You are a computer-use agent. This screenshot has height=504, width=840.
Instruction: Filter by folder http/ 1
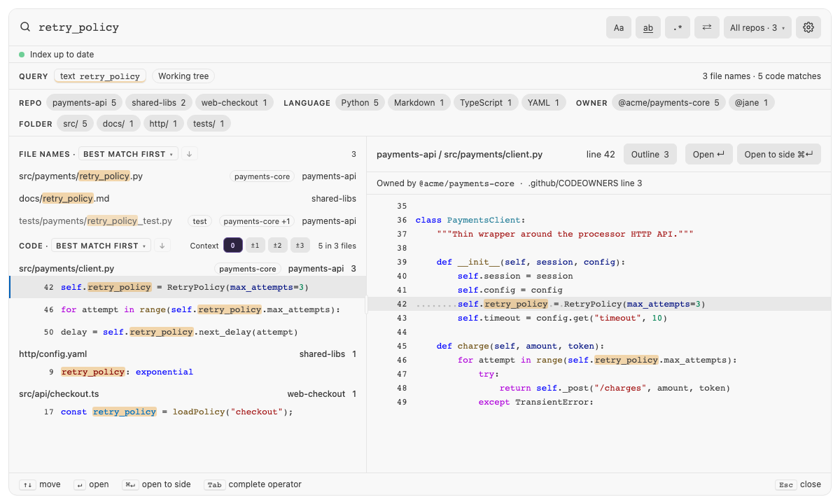pyautogui.click(x=164, y=124)
